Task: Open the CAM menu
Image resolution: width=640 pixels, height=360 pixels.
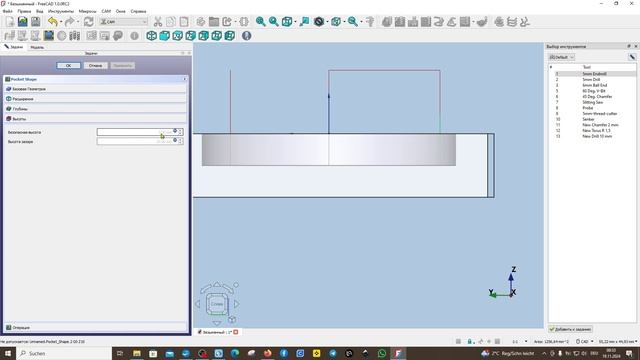Action: (106, 11)
